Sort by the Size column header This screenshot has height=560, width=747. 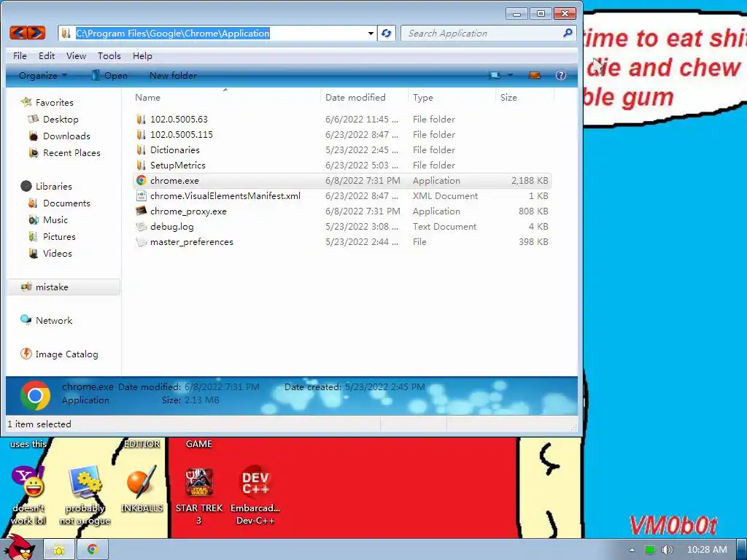pos(508,97)
